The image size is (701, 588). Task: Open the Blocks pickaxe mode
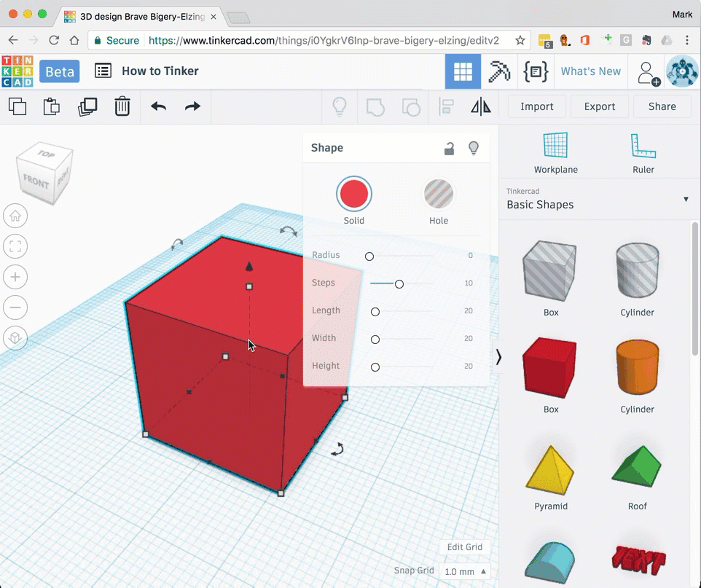pyautogui.click(x=499, y=71)
